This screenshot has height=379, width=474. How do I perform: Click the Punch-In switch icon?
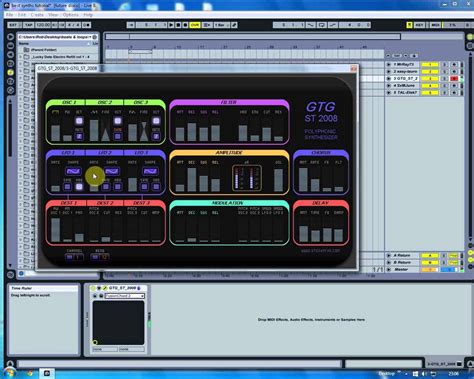click(x=311, y=25)
